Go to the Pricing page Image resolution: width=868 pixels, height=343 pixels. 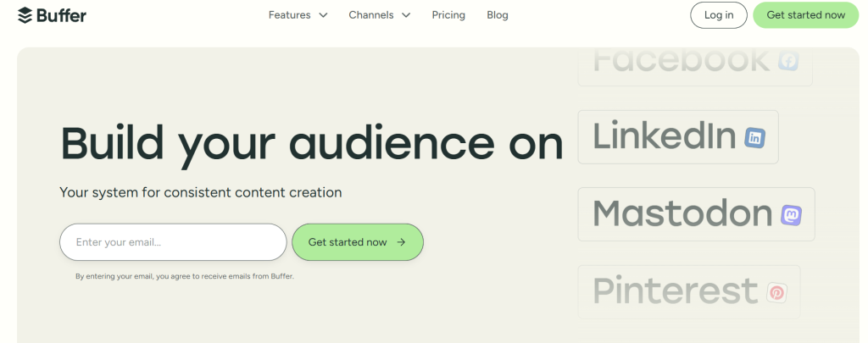(448, 15)
